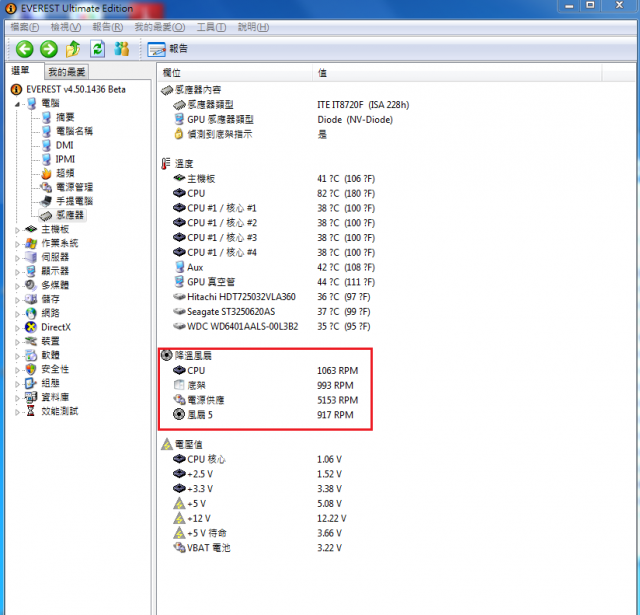Click the 裝置 tree icon
The height and width of the screenshot is (615, 640).
point(31,341)
